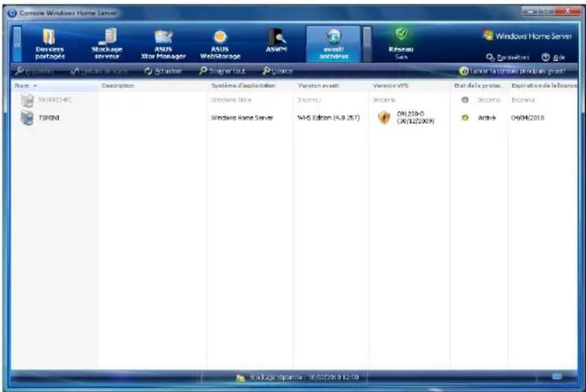Image resolution: width=586 pixels, height=392 pixels.
Task: Close the Console Windows Home Server window
Action: [568, 12]
